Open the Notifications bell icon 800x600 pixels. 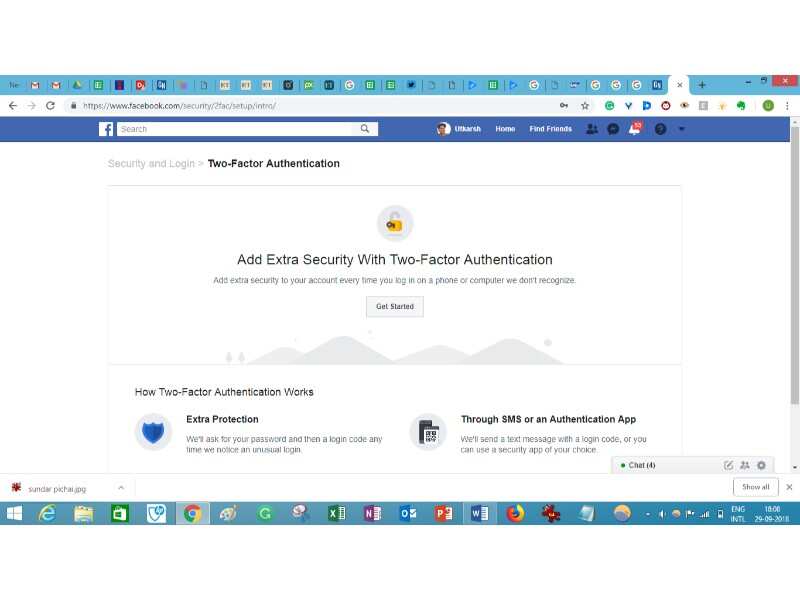[x=634, y=129]
